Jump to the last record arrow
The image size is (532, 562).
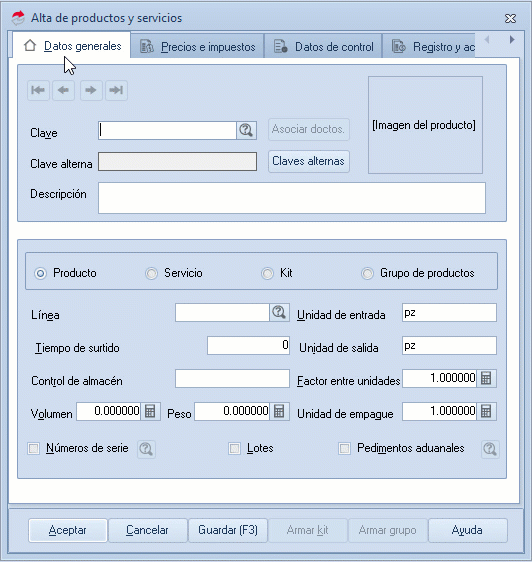[116, 90]
